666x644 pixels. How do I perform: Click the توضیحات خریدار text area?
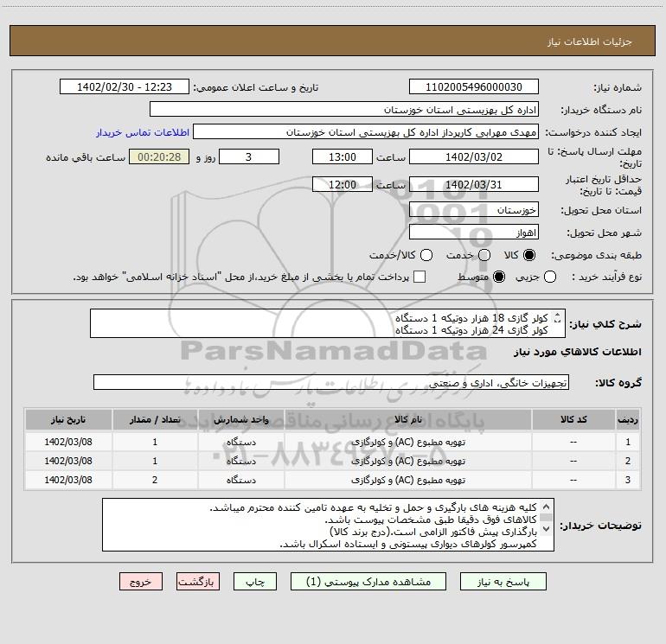[328, 525]
